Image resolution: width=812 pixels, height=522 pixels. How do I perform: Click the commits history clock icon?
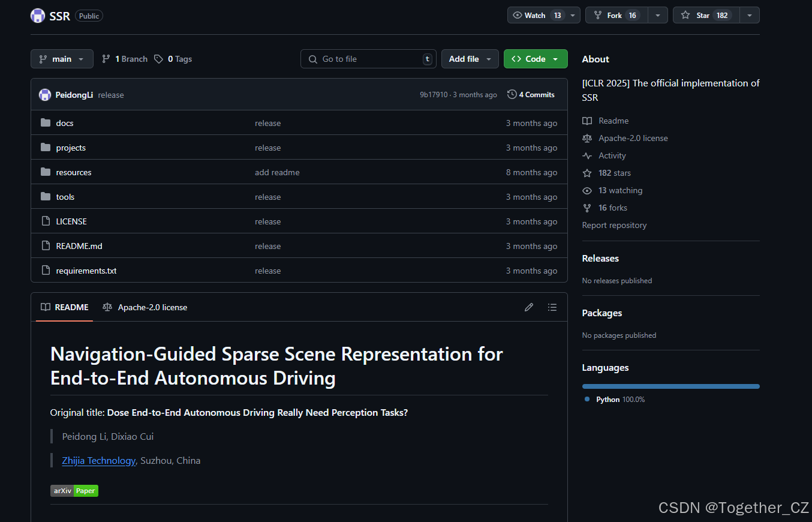(512, 95)
